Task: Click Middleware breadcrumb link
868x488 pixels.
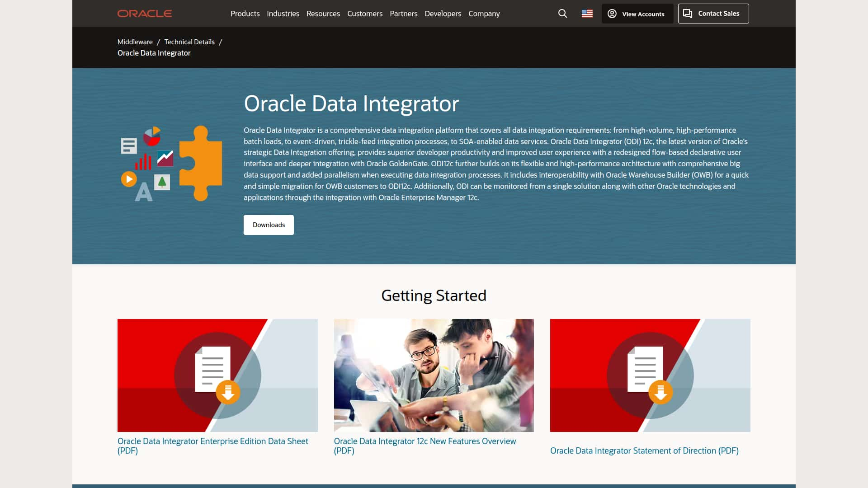Action: (x=135, y=41)
